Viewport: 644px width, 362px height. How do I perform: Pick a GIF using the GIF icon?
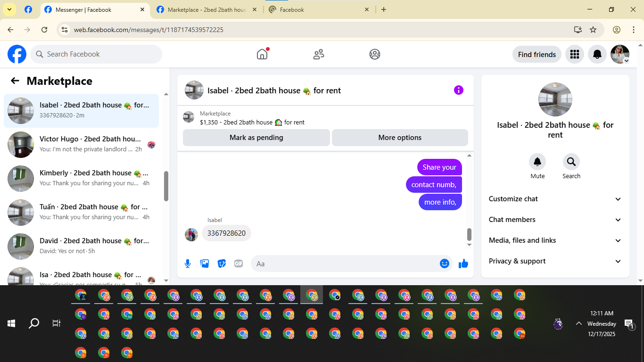(239, 263)
